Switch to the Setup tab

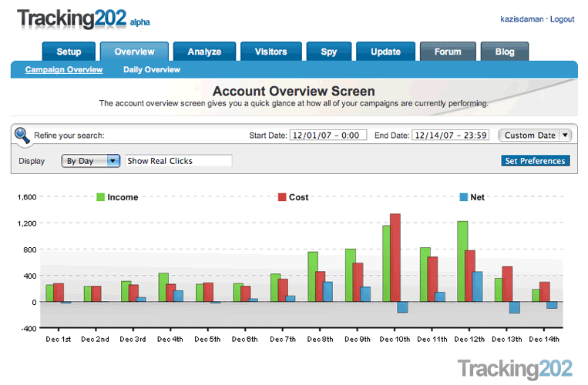[69, 52]
